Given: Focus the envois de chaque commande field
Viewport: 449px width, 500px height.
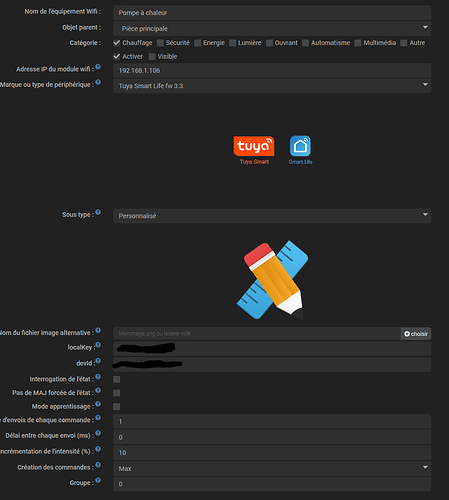Looking at the screenshot, I should [272, 421].
